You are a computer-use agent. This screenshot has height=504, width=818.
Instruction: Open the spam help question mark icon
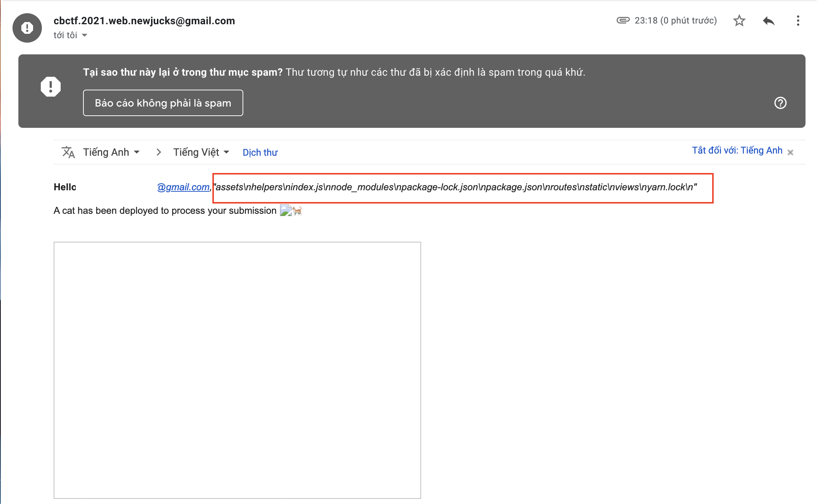click(780, 103)
